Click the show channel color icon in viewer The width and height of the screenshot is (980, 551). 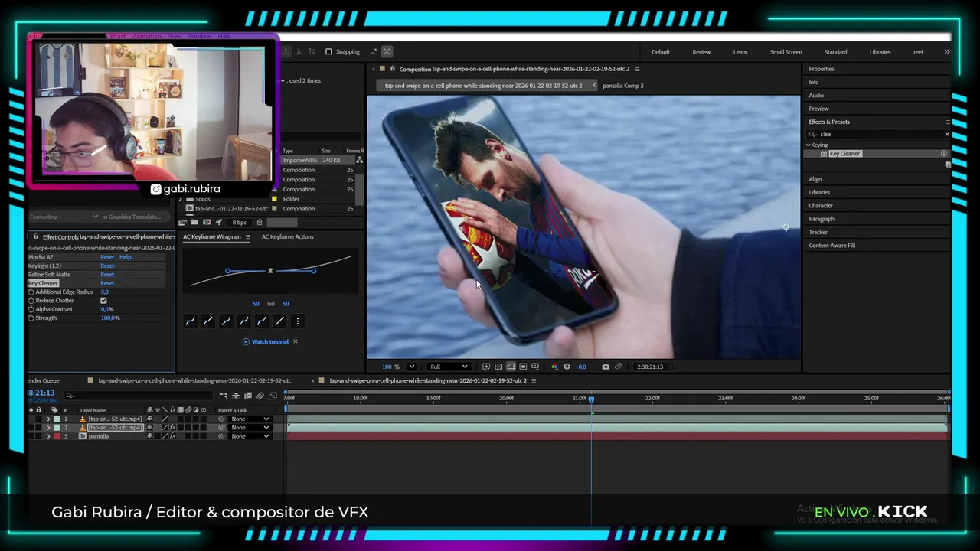tap(555, 367)
